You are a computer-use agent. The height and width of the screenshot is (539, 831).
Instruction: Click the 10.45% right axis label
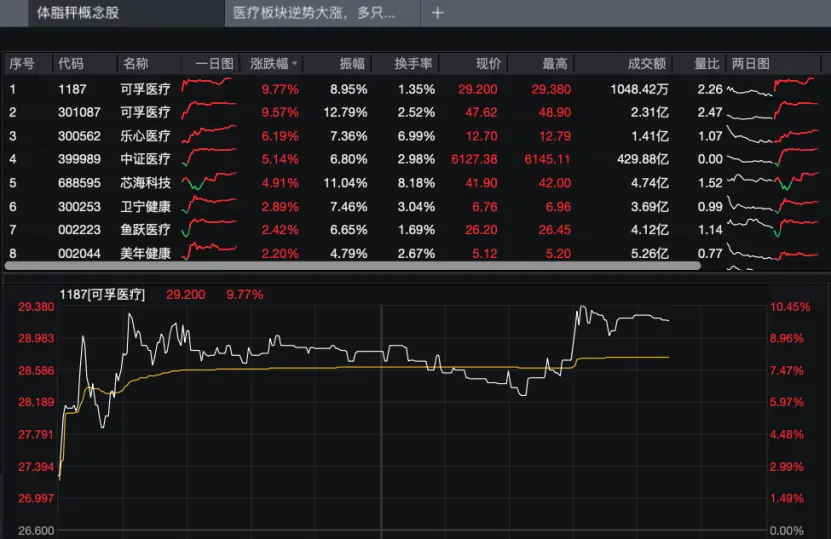tap(790, 307)
